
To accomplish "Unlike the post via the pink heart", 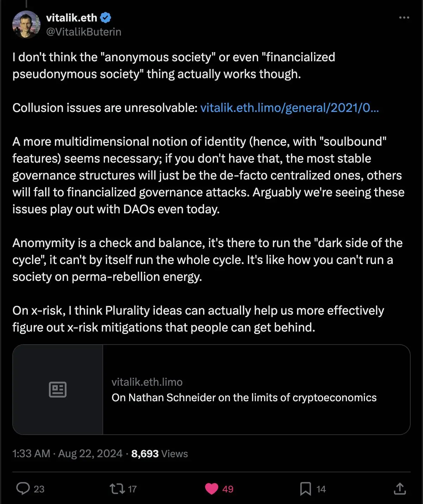I will click(211, 489).
